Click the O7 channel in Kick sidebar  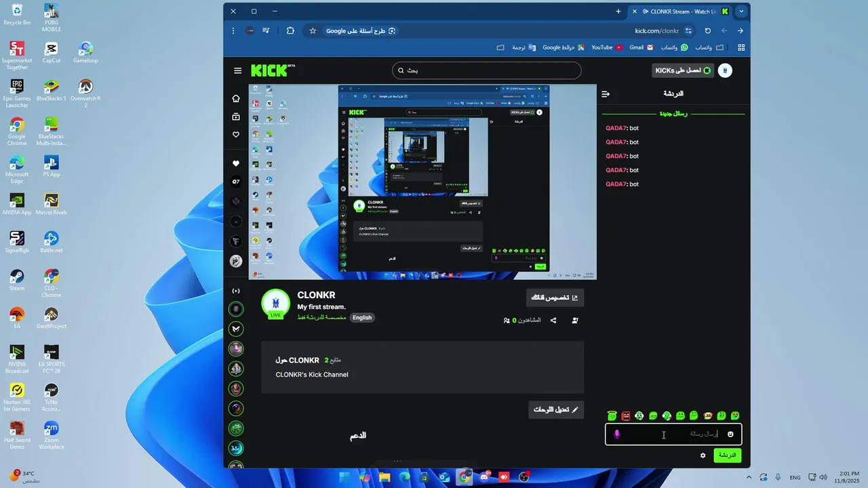(236, 181)
